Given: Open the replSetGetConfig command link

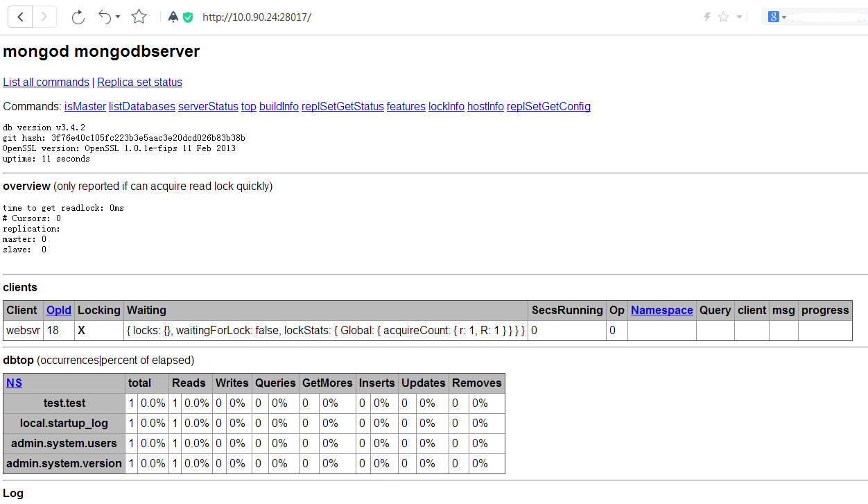Looking at the screenshot, I should tap(548, 106).
